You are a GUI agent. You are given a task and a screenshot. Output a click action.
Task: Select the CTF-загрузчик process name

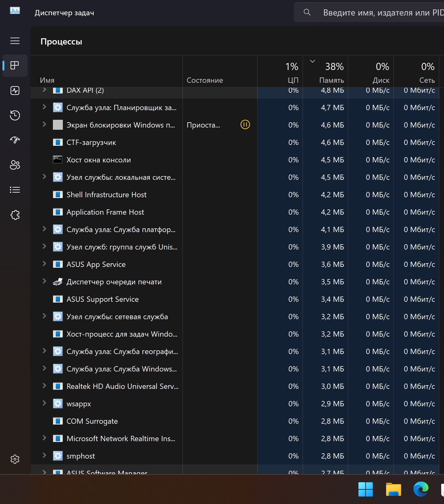coord(91,142)
